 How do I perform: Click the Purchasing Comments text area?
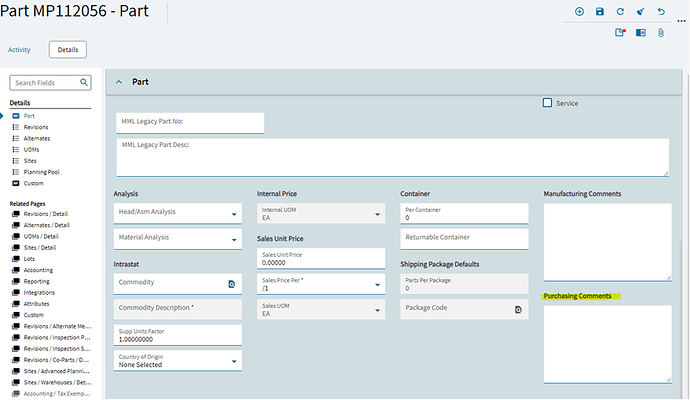[x=607, y=344]
